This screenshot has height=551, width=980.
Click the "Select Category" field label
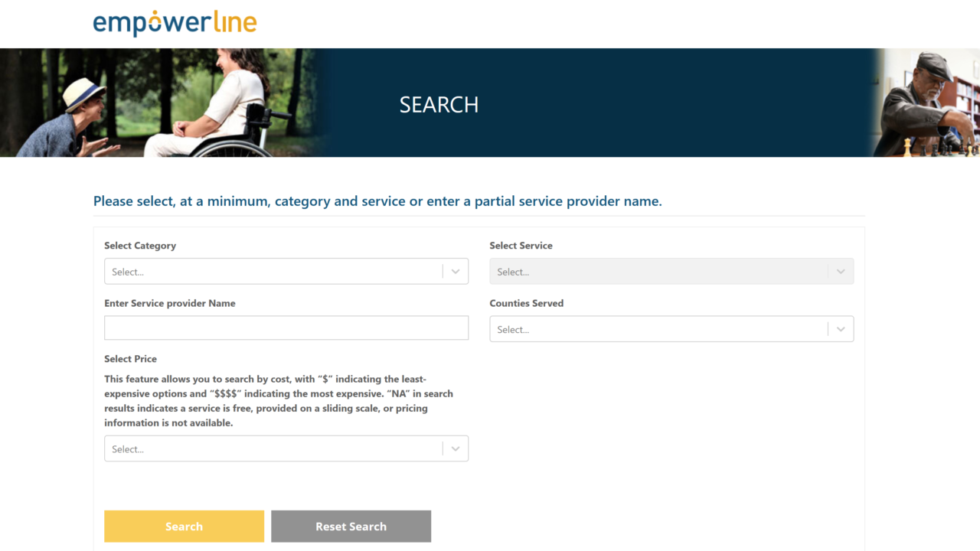click(x=140, y=246)
